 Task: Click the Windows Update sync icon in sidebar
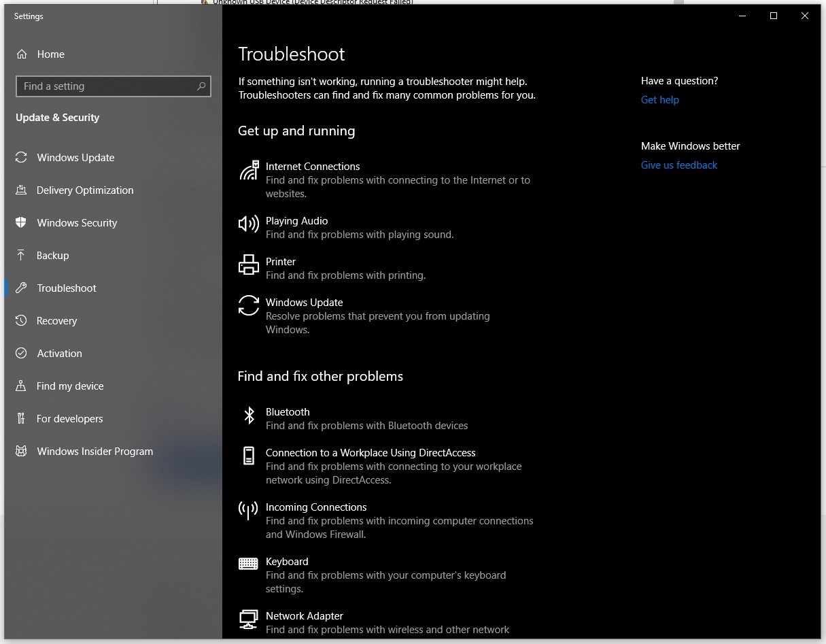click(x=21, y=158)
